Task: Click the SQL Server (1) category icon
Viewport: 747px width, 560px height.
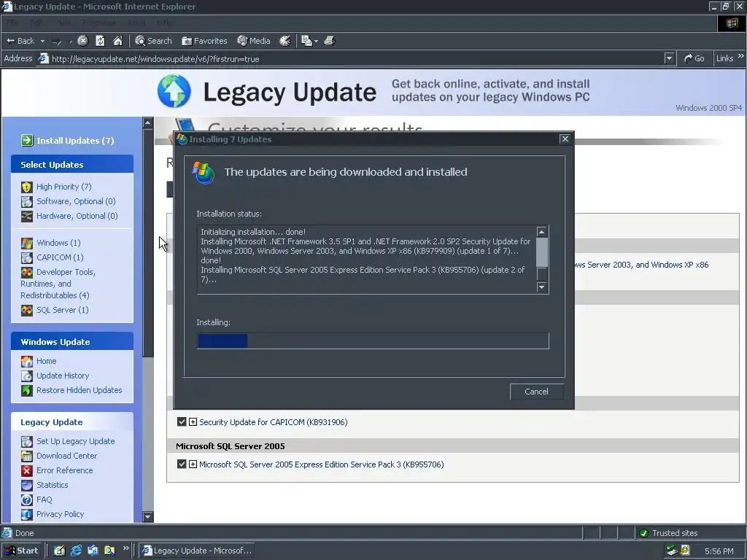Action: click(x=27, y=311)
